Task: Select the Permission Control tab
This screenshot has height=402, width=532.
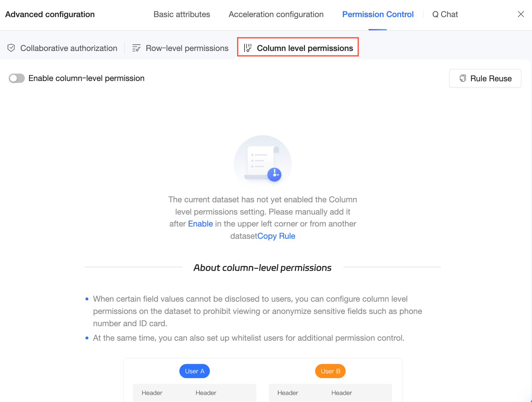Action: 378,15
